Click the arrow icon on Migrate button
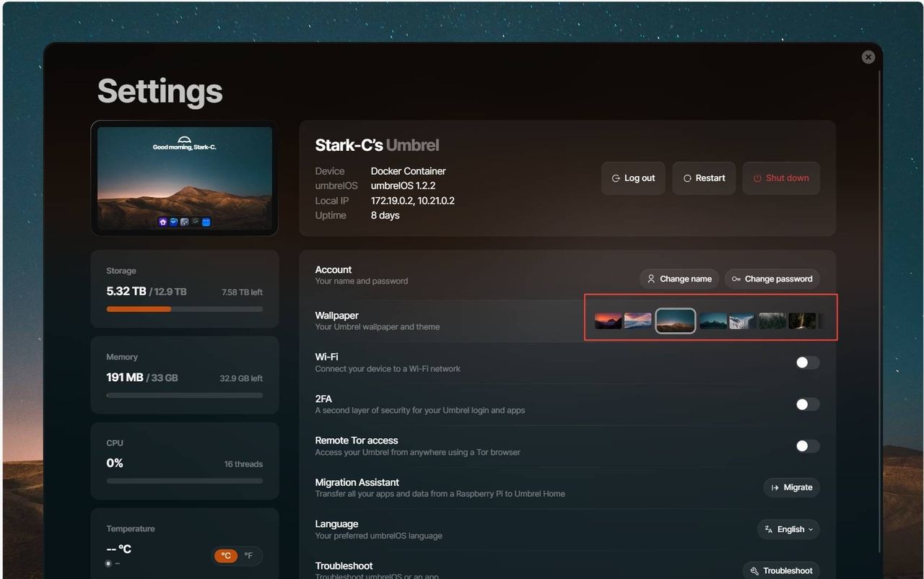Screen dimensions: 924x579 [x=775, y=487]
